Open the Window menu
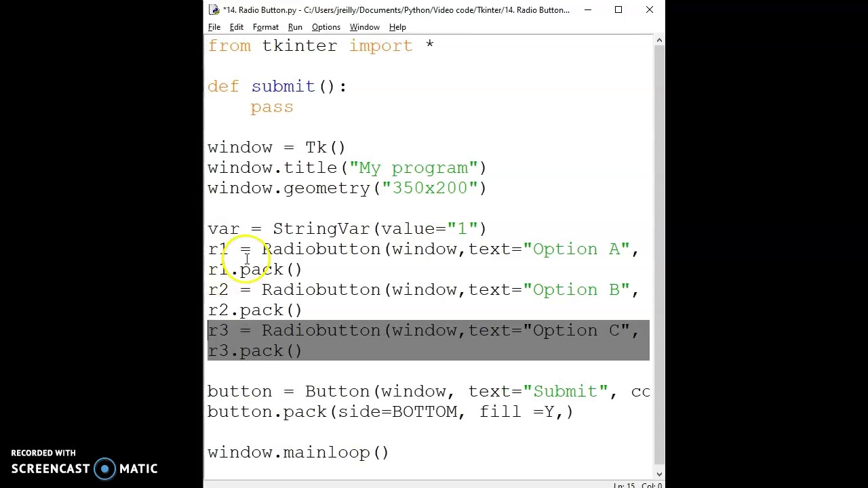The image size is (868, 488). [x=364, y=27]
